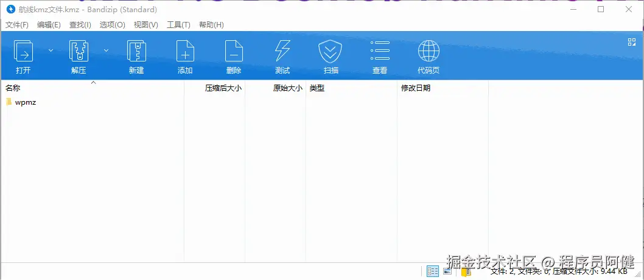Click the Bandizip app icon in title bar
This screenshot has height=280, width=644.
pyautogui.click(x=11, y=9)
